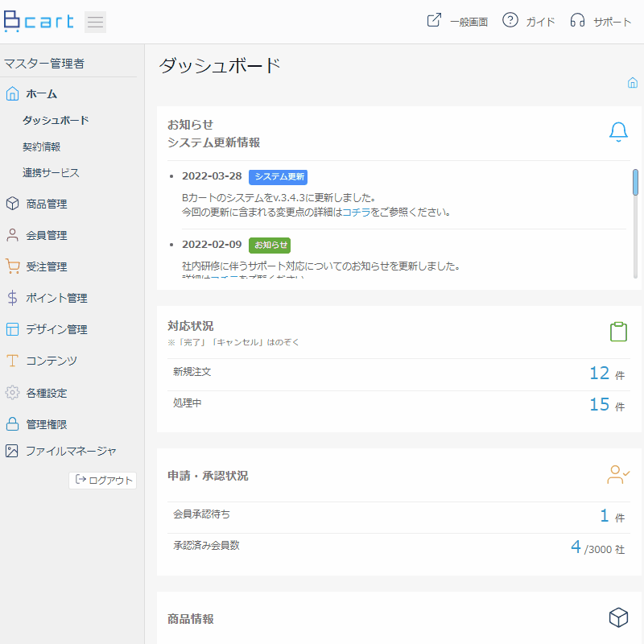Click the notification bell icon
644x644 pixels.
(618, 132)
